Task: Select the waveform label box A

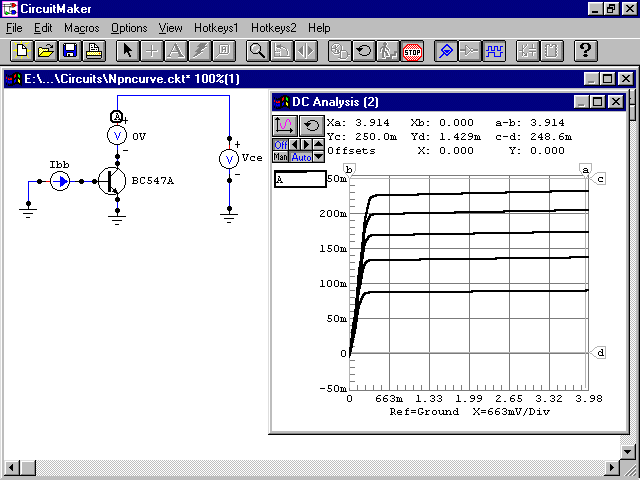Action: click(300, 180)
